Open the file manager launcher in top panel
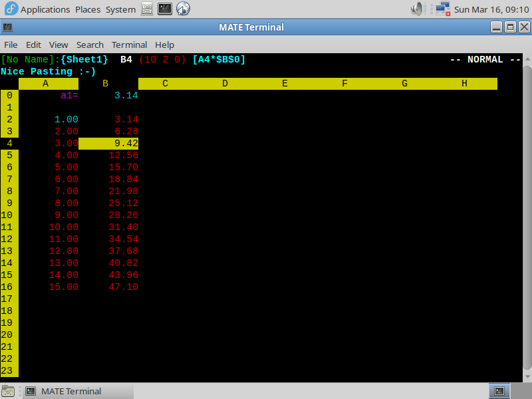 147,9
